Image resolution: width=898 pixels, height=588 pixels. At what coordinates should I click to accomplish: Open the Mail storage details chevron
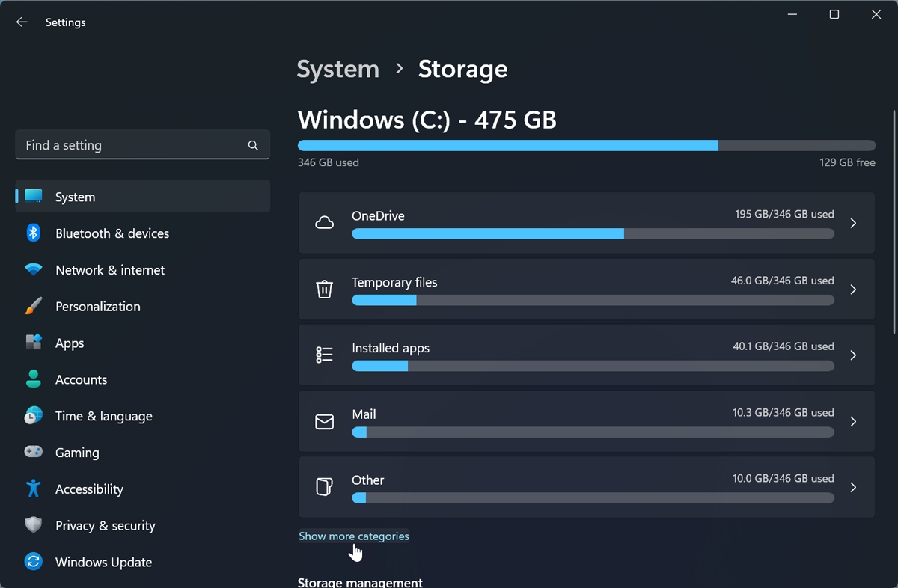[853, 421]
